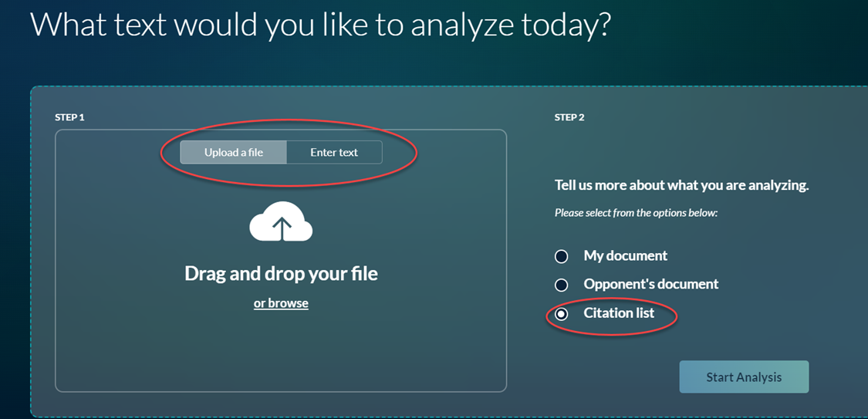
Task: Switch to the Enter text tab
Action: 334,152
